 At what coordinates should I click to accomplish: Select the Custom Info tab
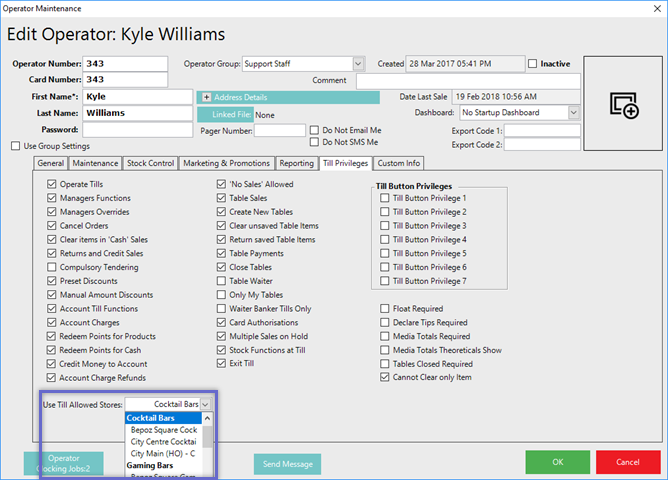click(398, 163)
